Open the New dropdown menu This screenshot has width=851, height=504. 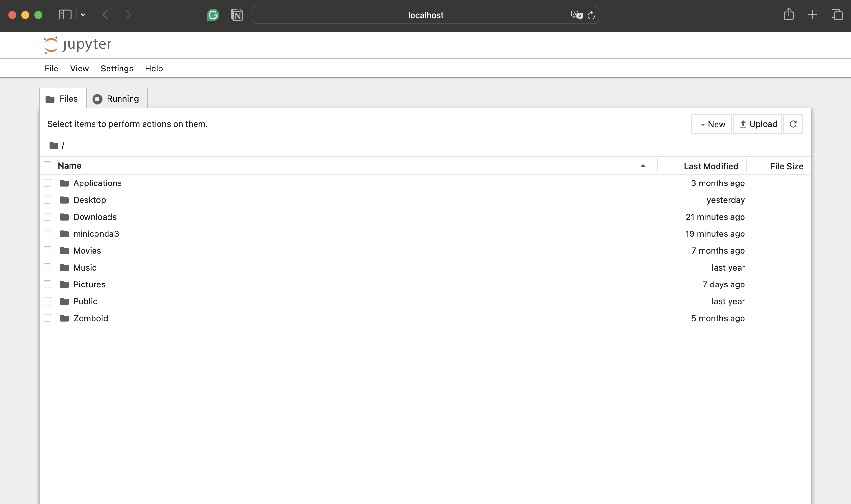point(711,124)
